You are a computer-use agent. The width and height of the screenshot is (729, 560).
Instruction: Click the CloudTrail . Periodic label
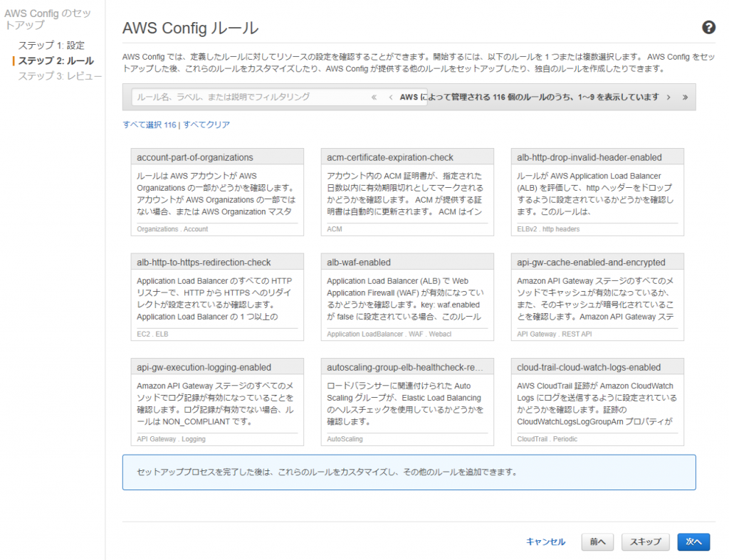pyautogui.click(x=547, y=439)
